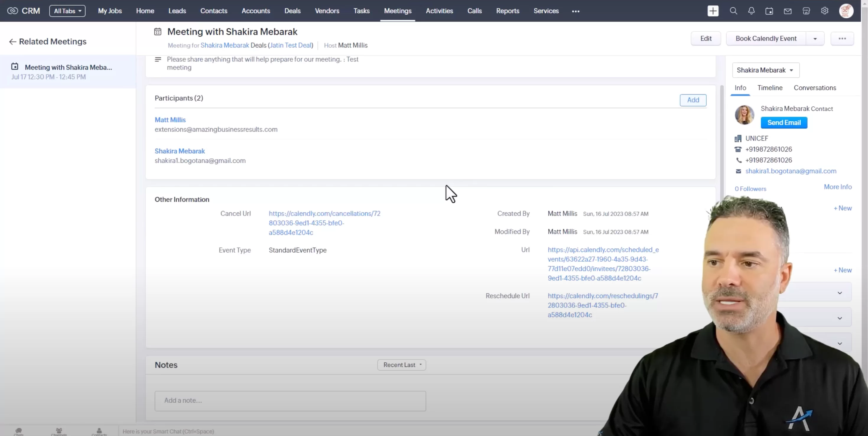Image resolution: width=868 pixels, height=436 pixels.
Task: Switch to the Timeline tab
Action: [x=770, y=88]
